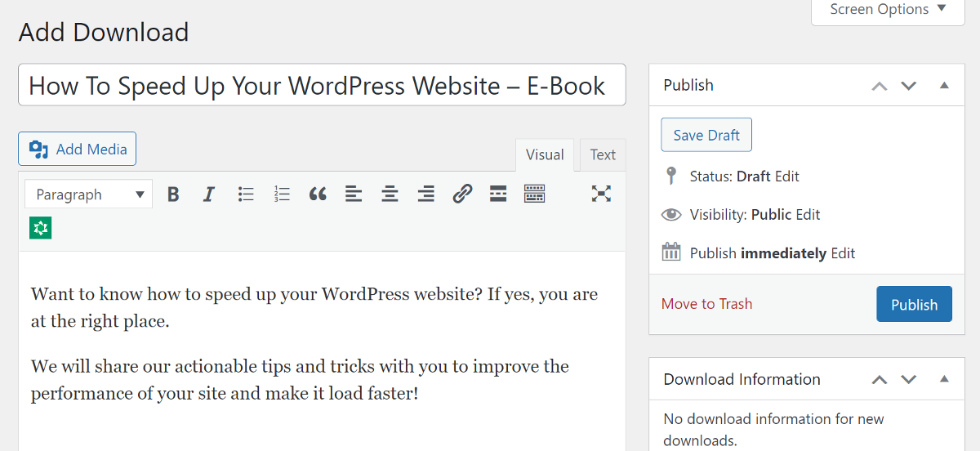Publish the download
This screenshot has height=451, width=980.
coord(914,304)
